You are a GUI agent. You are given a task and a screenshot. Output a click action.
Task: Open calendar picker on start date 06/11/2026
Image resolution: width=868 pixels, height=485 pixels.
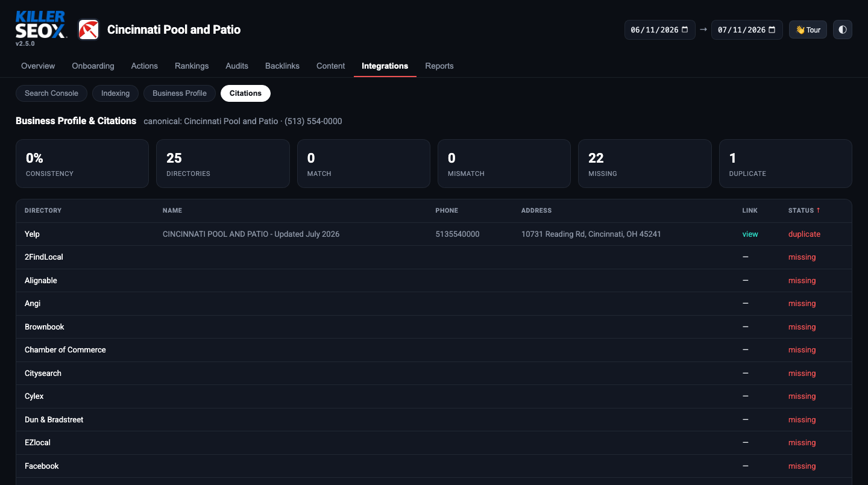tap(685, 30)
